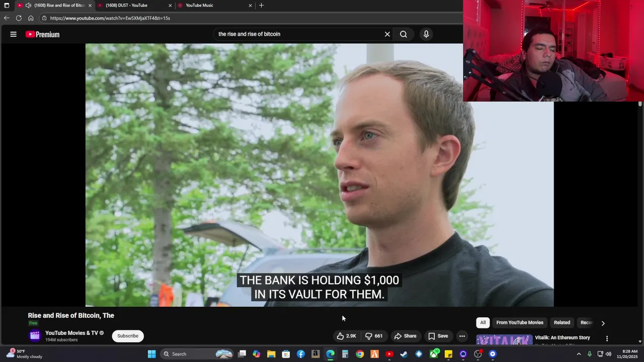This screenshot has height=362, width=644.
Task: Open the browser home page icon
Action: pos(31,18)
